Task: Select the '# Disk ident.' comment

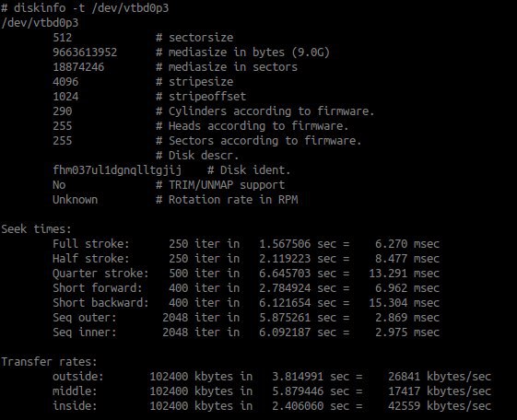Action: pos(249,170)
